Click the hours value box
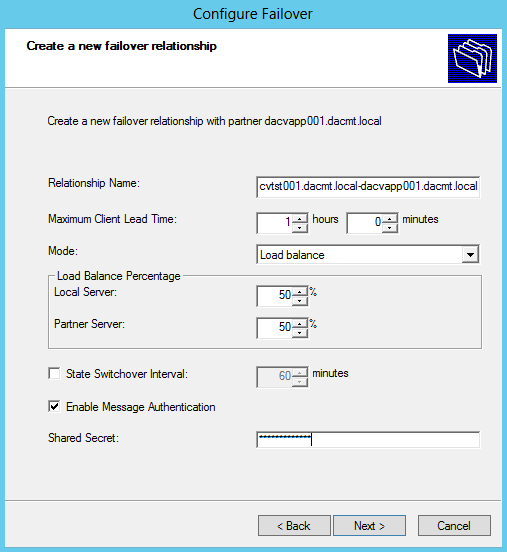The height and width of the screenshot is (552, 507). 275,223
